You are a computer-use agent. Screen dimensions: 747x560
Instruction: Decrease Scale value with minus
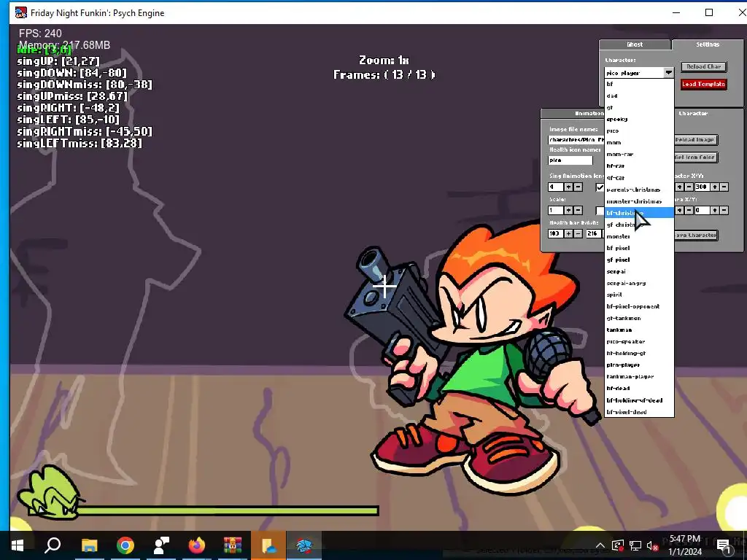click(578, 211)
